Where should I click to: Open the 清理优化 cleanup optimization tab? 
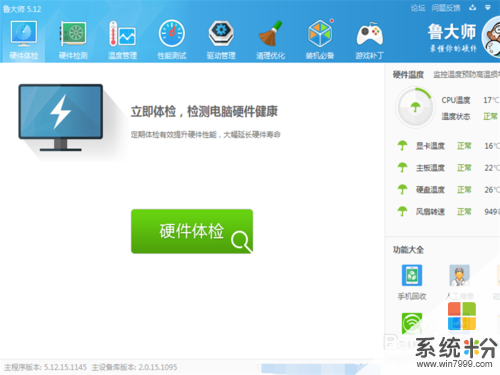(270, 41)
